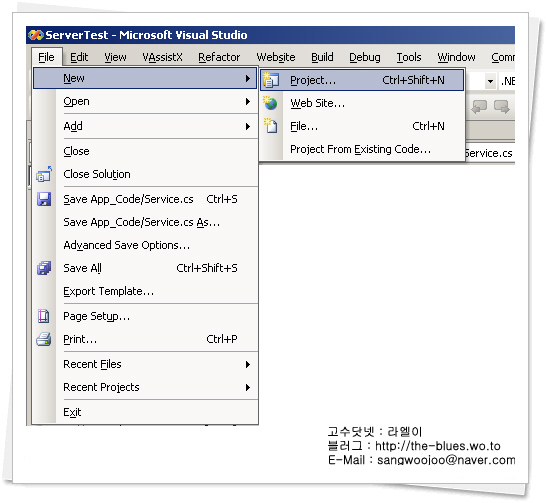This screenshot has width=546, height=503.
Task: Click the New Project icon in submenu
Action: pyautogui.click(x=271, y=80)
